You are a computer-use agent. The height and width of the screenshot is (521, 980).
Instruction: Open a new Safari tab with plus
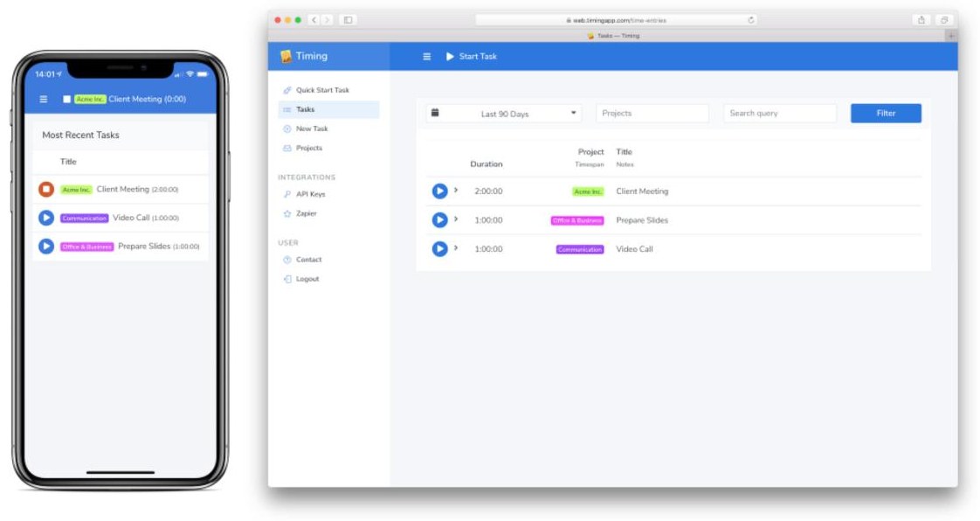(951, 36)
